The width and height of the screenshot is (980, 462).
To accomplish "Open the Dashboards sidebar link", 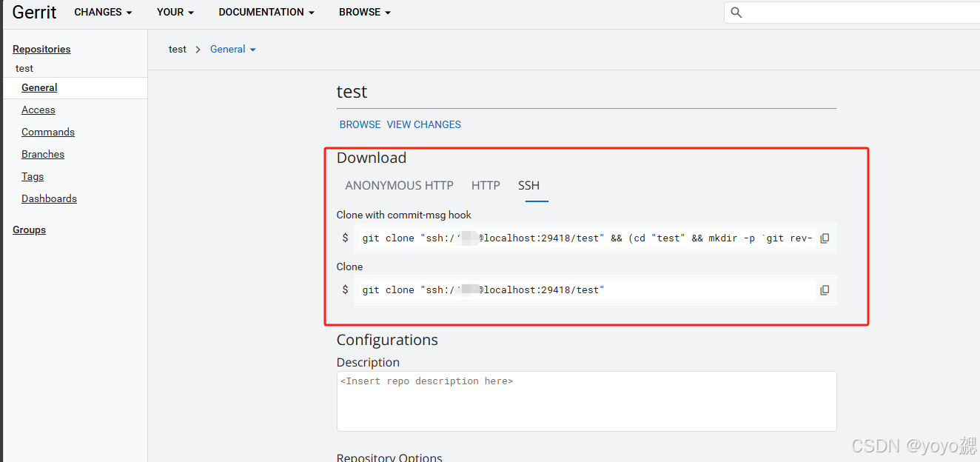I will click(x=49, y=199).
